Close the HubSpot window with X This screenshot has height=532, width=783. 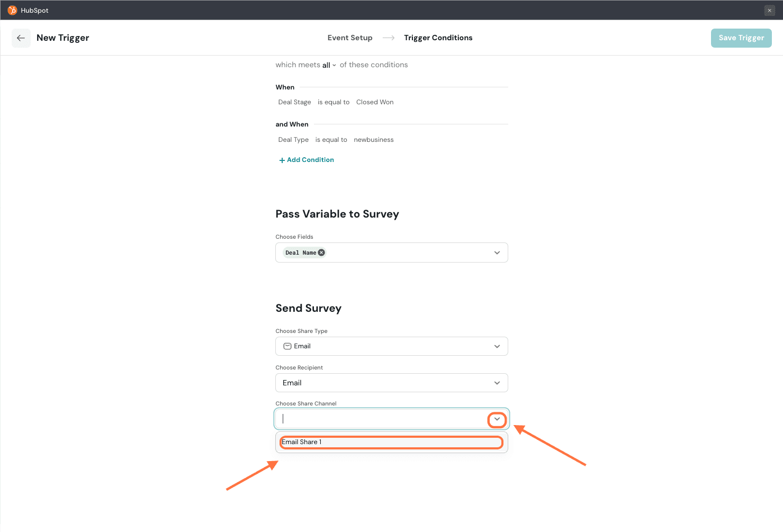pos(769,11)
